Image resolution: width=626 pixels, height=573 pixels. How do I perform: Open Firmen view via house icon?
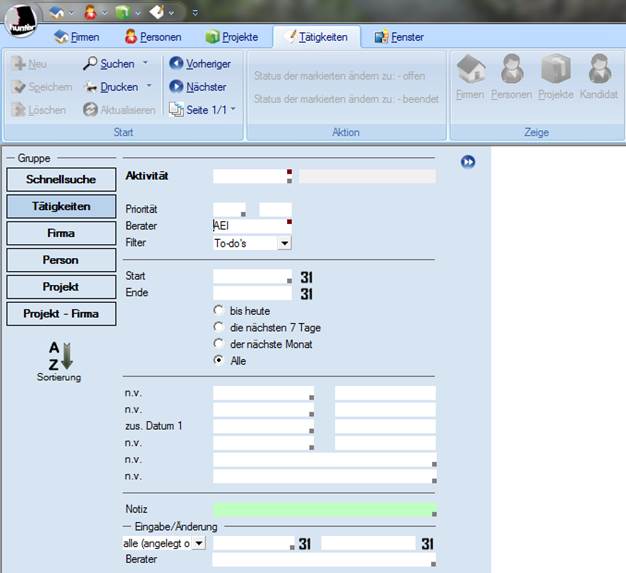click(470, 69)
